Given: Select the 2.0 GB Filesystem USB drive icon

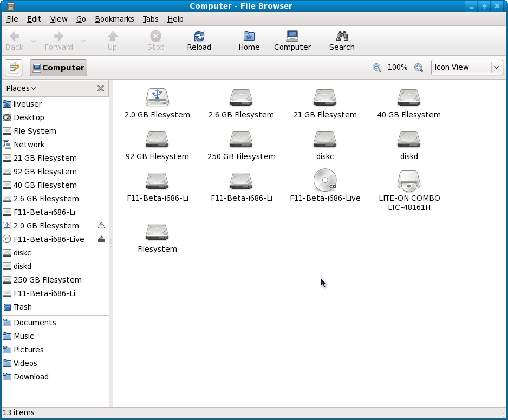Looking at the screenshot, I should pos(157,97).
